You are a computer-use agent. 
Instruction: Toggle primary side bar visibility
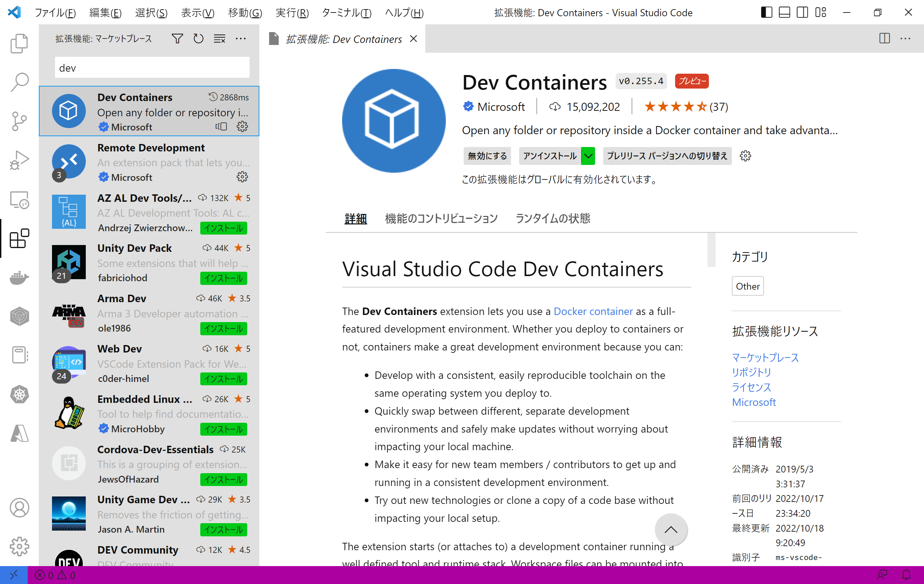click(766, 13)
